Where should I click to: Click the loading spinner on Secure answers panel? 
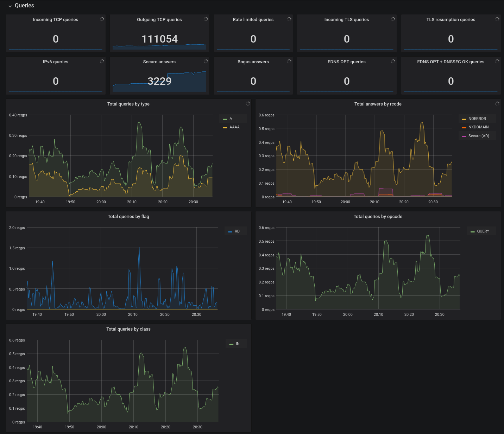(206, 61)
